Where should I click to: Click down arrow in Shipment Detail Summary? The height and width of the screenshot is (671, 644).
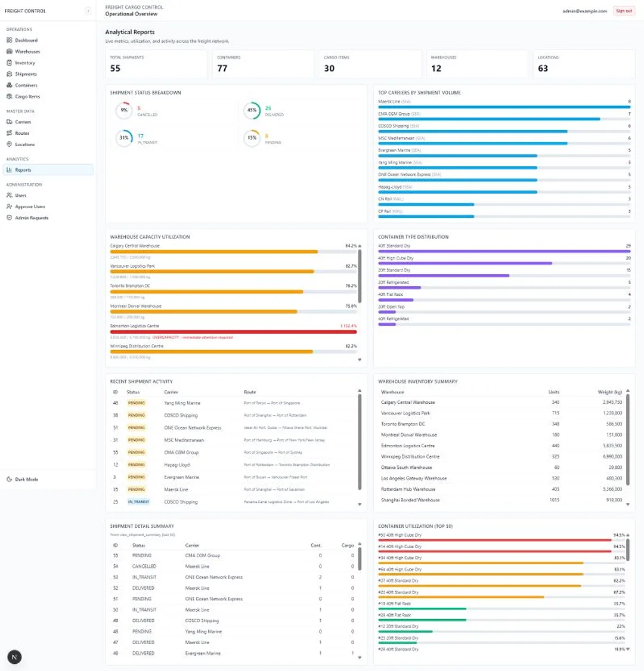pyautogui.click(x=360, y=657)
